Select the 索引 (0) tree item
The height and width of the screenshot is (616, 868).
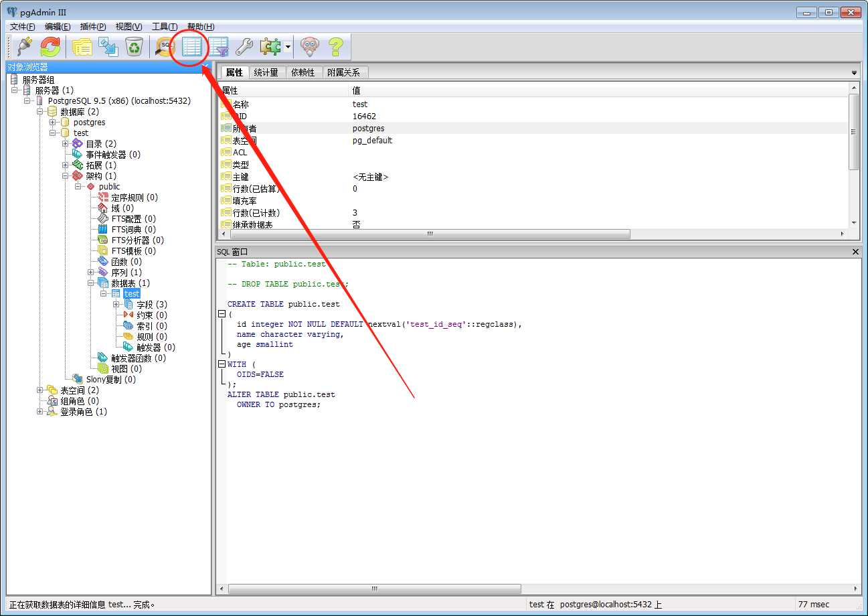pyautogui.click(x=152, y=326)
